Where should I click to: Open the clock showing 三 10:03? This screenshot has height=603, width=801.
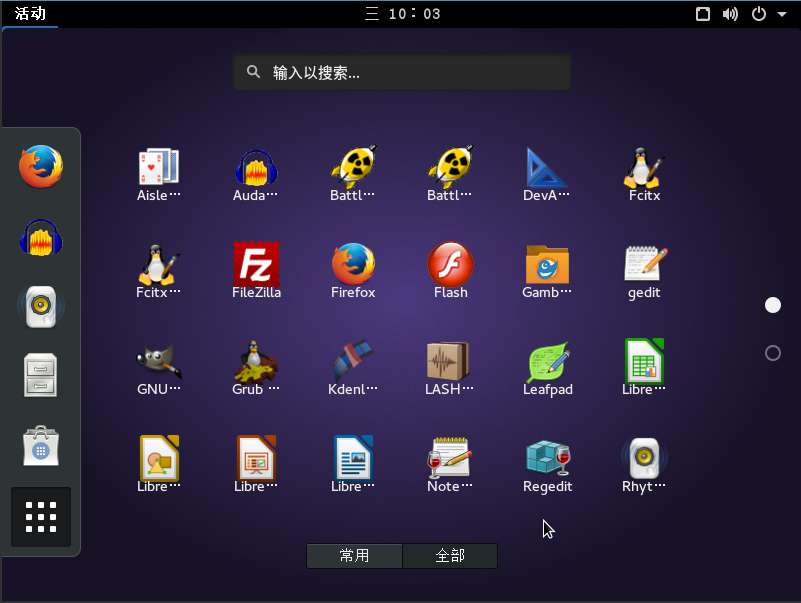pos(403,14)
